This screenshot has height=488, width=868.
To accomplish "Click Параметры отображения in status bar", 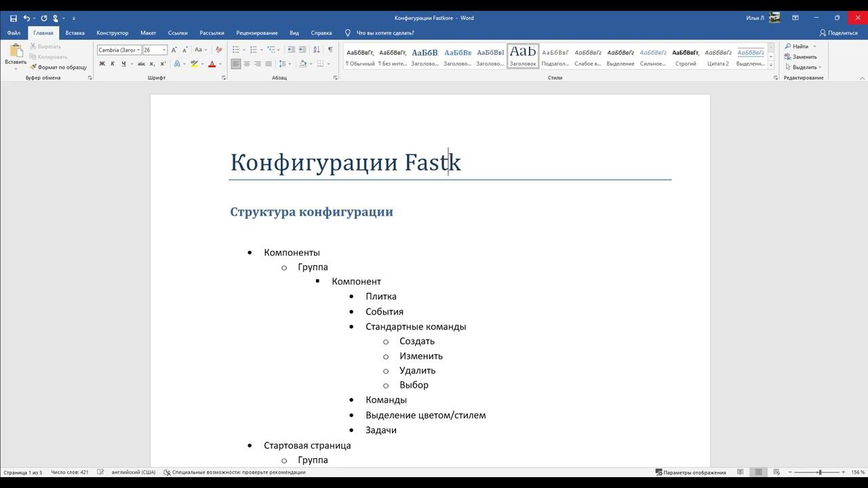I will click(690, 472).
